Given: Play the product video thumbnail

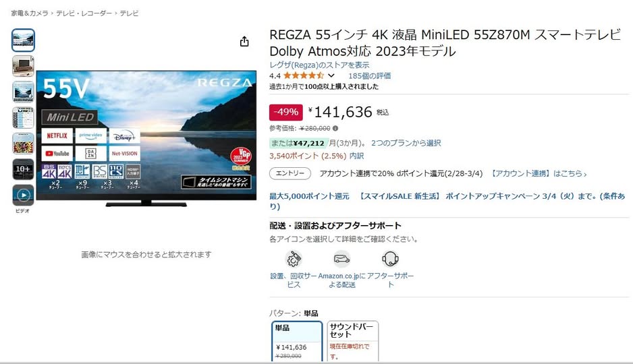Looking at the screenshot, I should [23, 195].
